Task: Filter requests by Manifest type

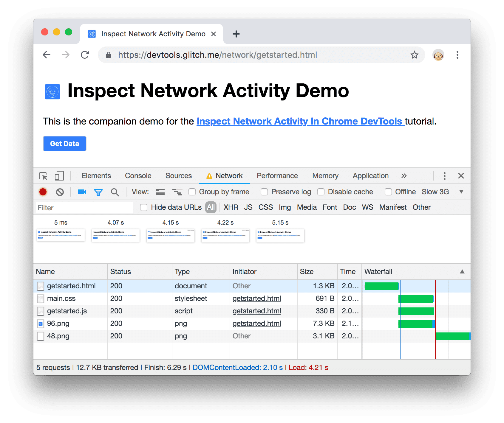Action: coord(393,207)
